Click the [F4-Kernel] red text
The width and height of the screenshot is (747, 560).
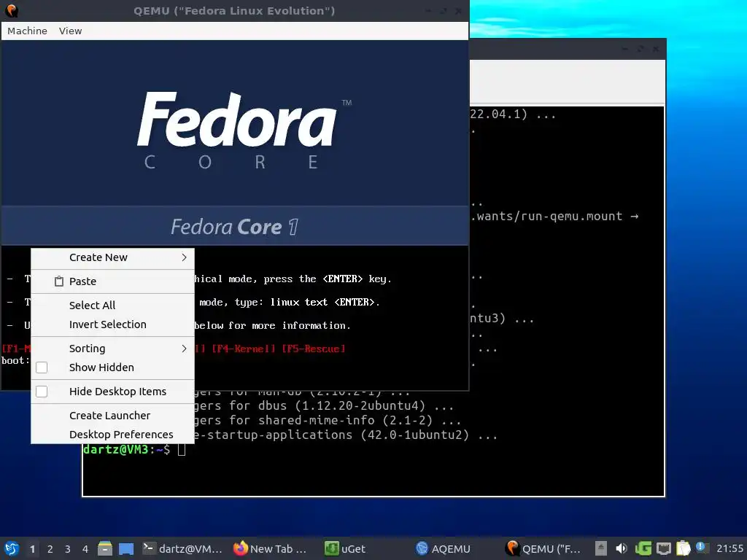tap(244, 349)
